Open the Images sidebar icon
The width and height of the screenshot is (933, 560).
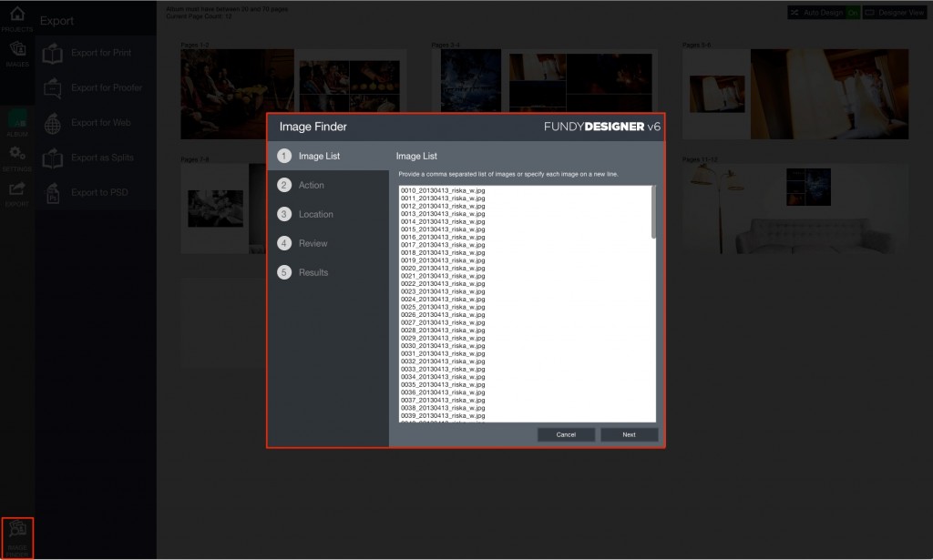(x=17, y=49)
